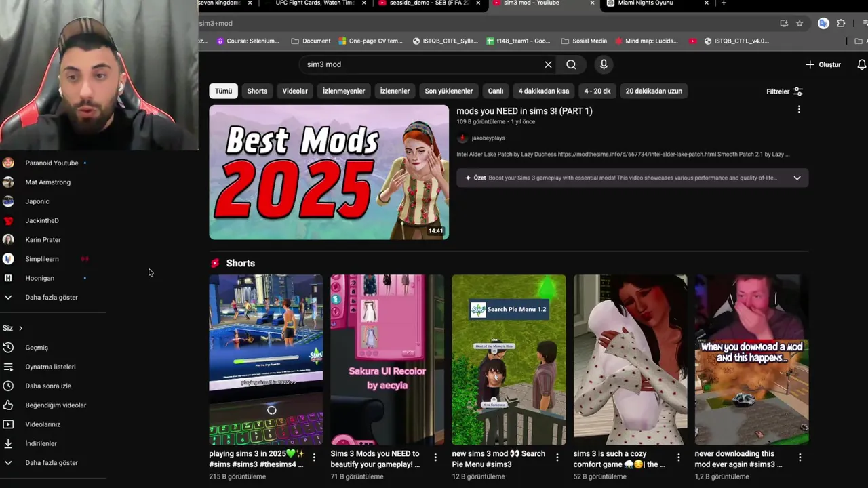
Task: Open the Best Mods 2025 video thumbnail
Action: coord(329,172)
